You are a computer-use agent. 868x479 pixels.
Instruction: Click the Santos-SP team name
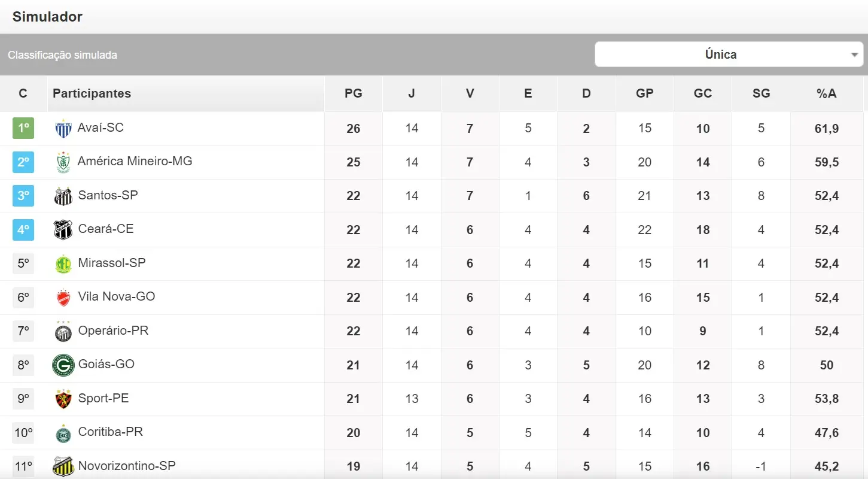(x=108, y=195)
